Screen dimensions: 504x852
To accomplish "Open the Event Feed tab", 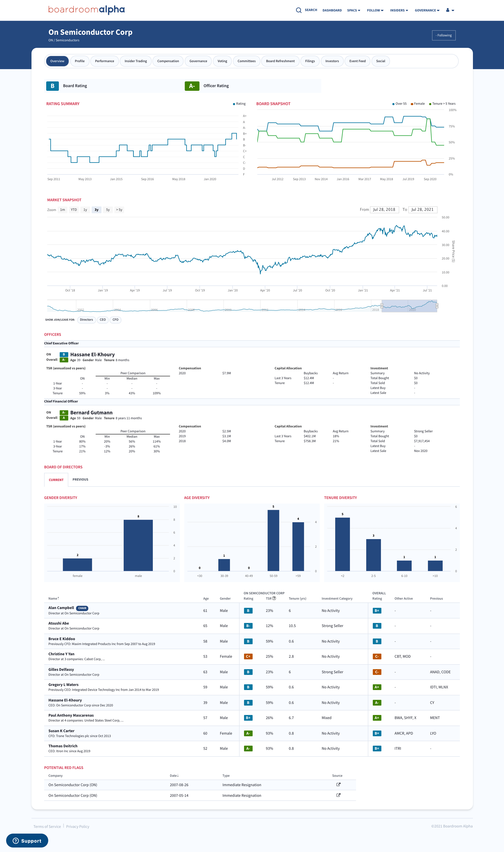I will tap(357, 61).
